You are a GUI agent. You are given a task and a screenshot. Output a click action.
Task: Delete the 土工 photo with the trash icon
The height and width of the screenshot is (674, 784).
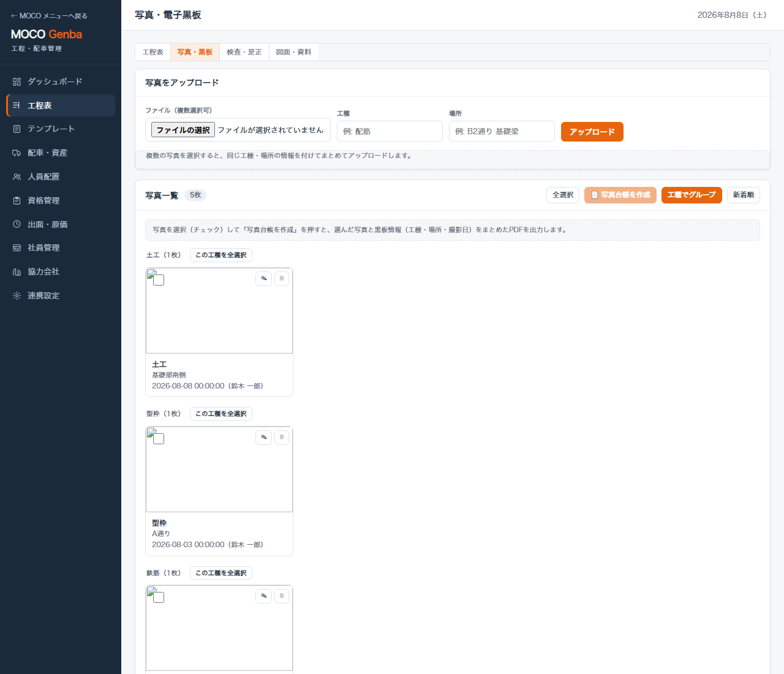click(x=282, y=279)
